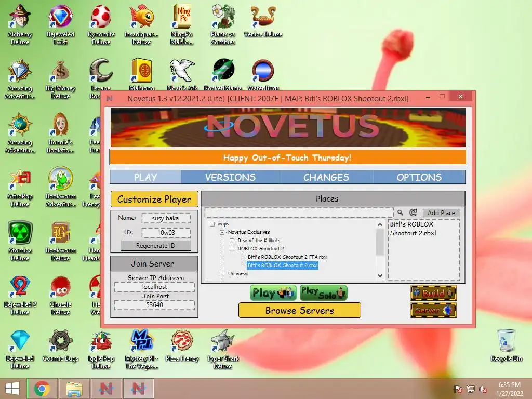The image size is (532, 399).
Task: Open NingPo MahJong desktop shortcut
Action: tap(182, 24)
